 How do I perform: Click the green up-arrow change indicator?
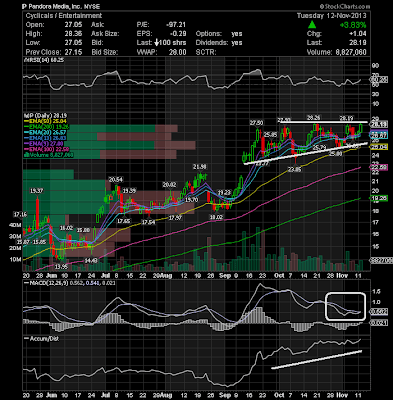[312, 25]
